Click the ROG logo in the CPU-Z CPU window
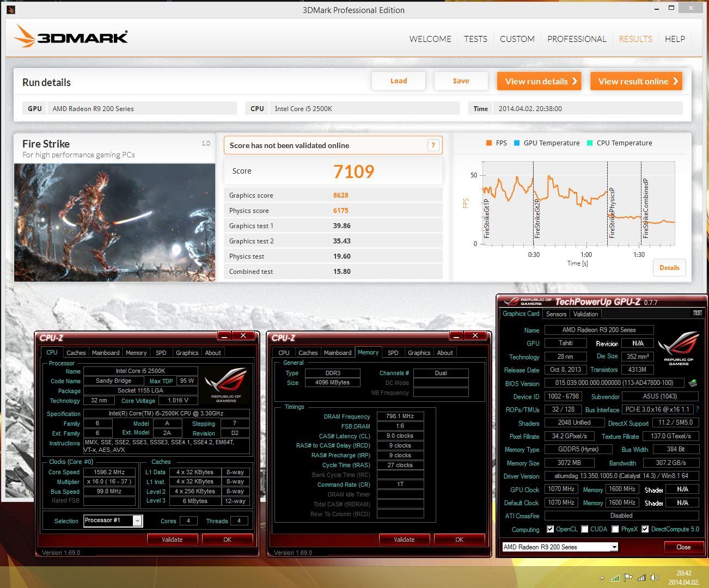Image resolution: width=709 pixels, height=588 pixels. [x=226, y=385]
